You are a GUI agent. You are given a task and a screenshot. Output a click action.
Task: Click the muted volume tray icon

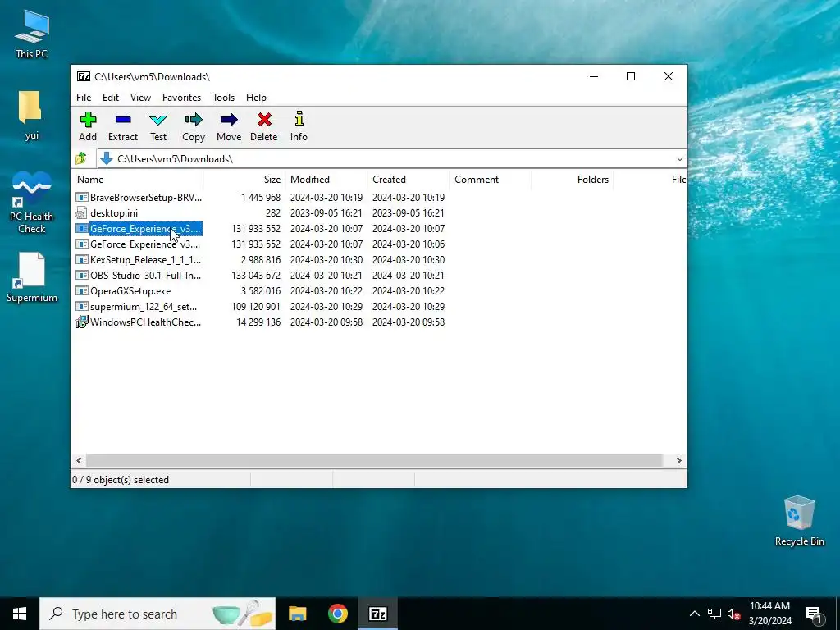[x=733, y=614]
